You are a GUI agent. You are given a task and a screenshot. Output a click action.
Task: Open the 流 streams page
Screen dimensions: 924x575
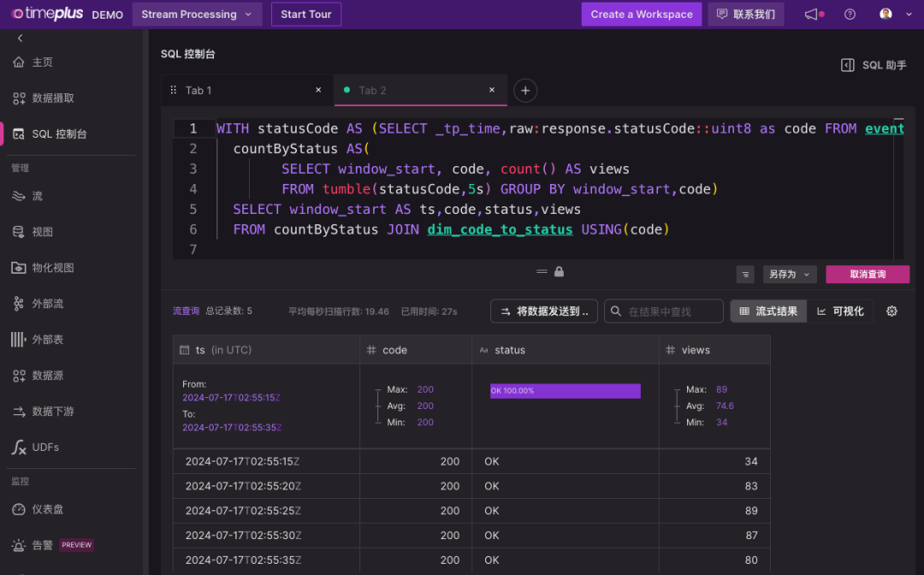pyautogui.click(x=27, y=196)
